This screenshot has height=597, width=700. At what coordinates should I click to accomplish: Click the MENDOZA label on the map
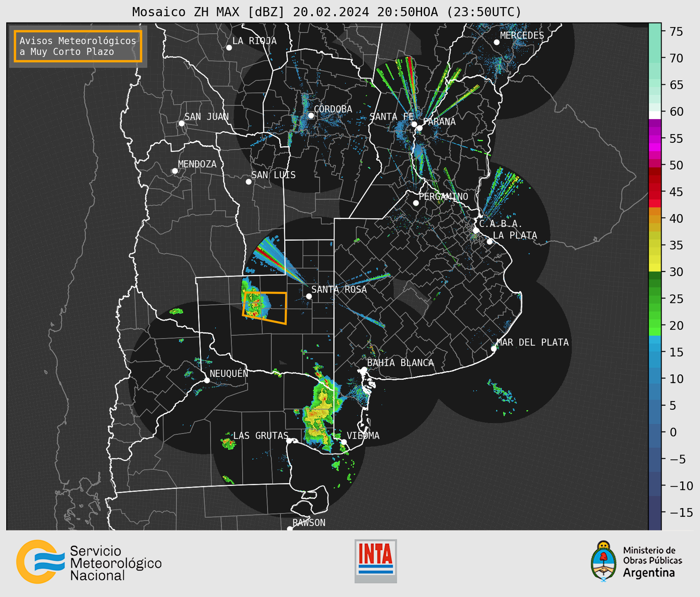(x=197, y=164)
